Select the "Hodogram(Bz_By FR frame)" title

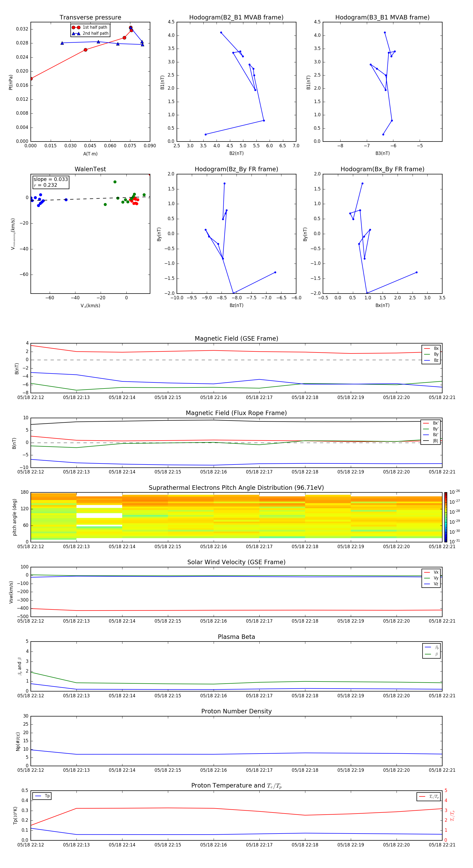point(236,169)
